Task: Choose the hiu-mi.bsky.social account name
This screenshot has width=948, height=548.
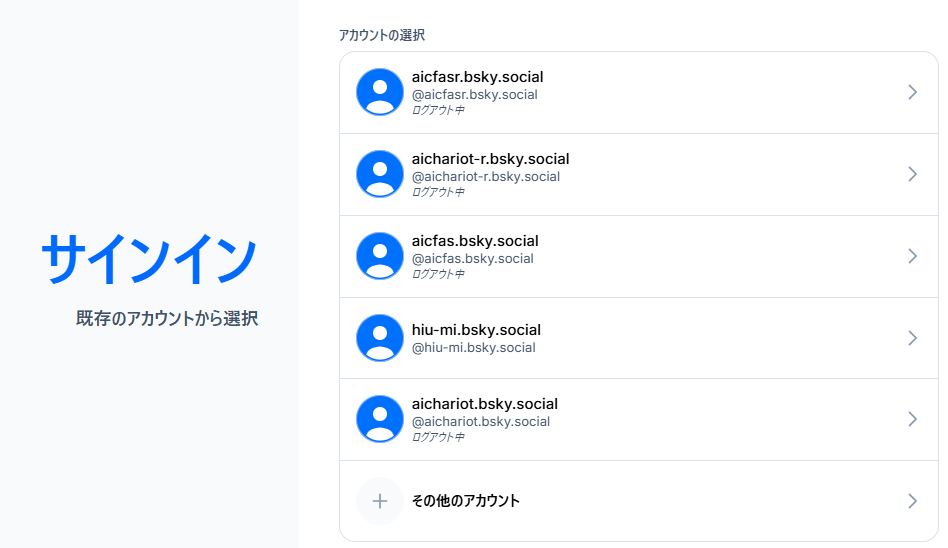Action: coord(476,330)
